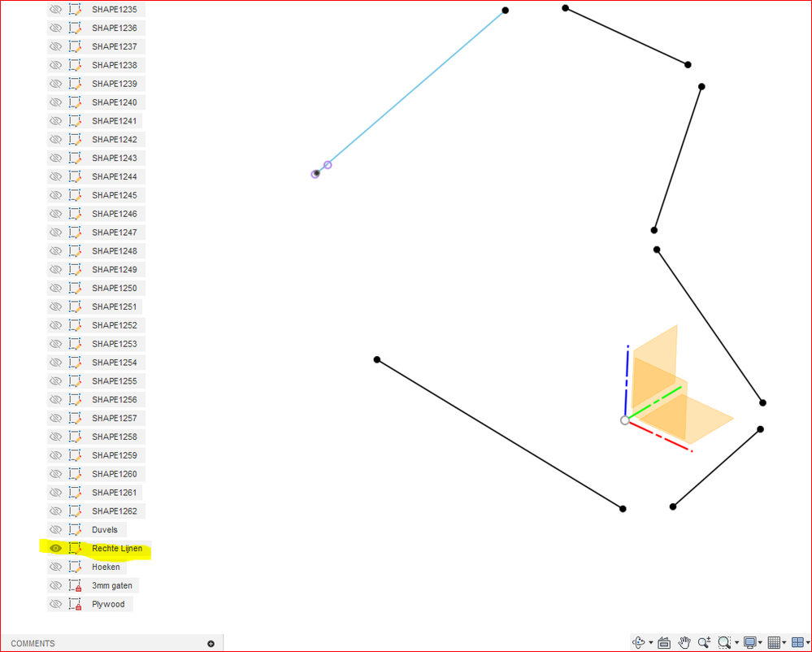The width and height of the screenshot is (812, 652).
Task: Select SHAPE1250 in the browser tree
Action: point(115,288)
